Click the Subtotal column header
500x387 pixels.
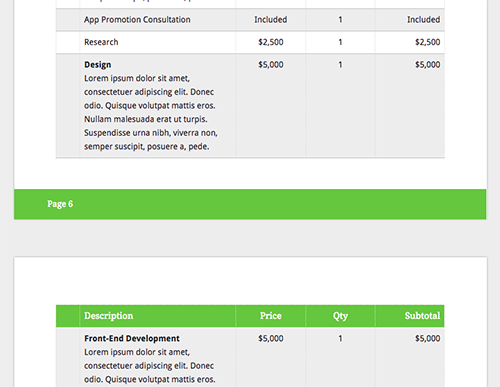tap(422, 316)
